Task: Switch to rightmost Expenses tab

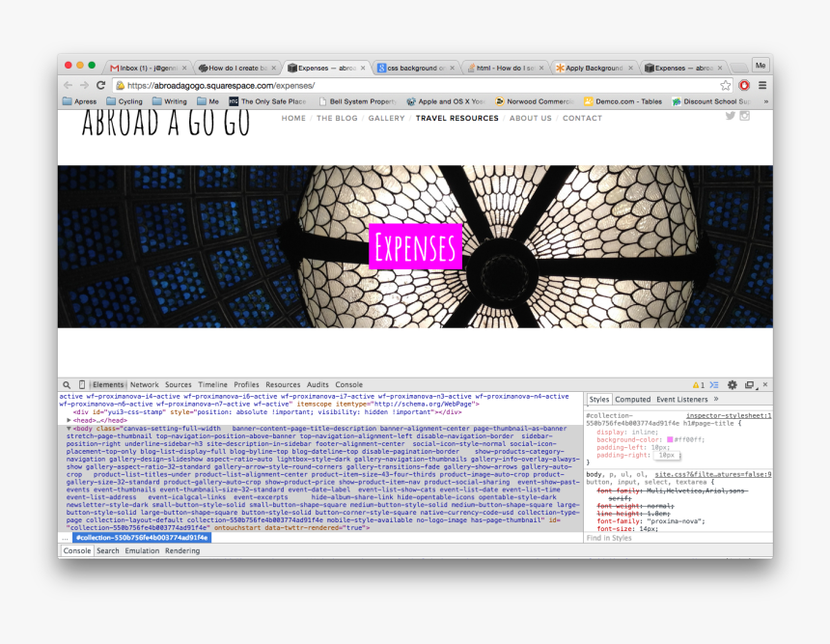Action: pos(683,68)
